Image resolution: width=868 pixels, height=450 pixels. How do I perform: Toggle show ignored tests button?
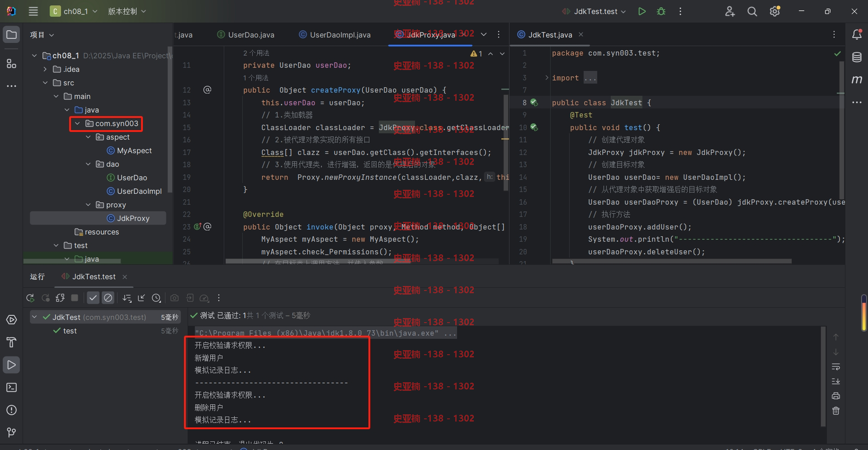(108, 298)
